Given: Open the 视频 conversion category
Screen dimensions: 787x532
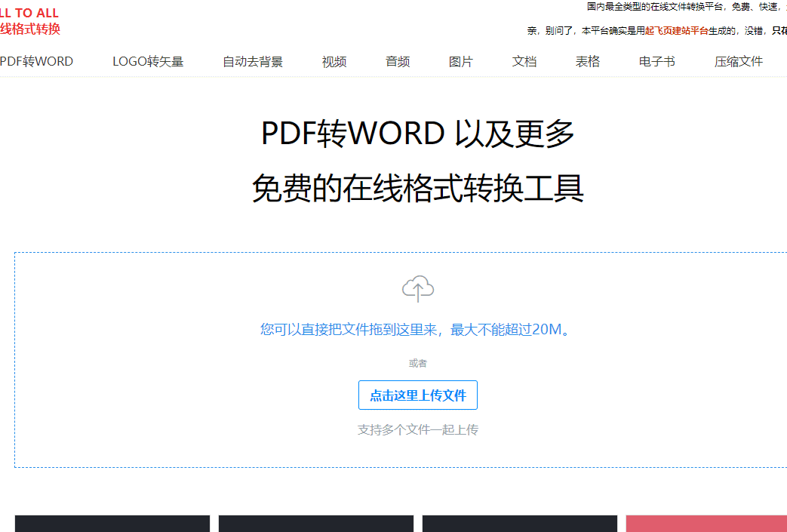Looking at the screenshot, I should click(334, 62).
